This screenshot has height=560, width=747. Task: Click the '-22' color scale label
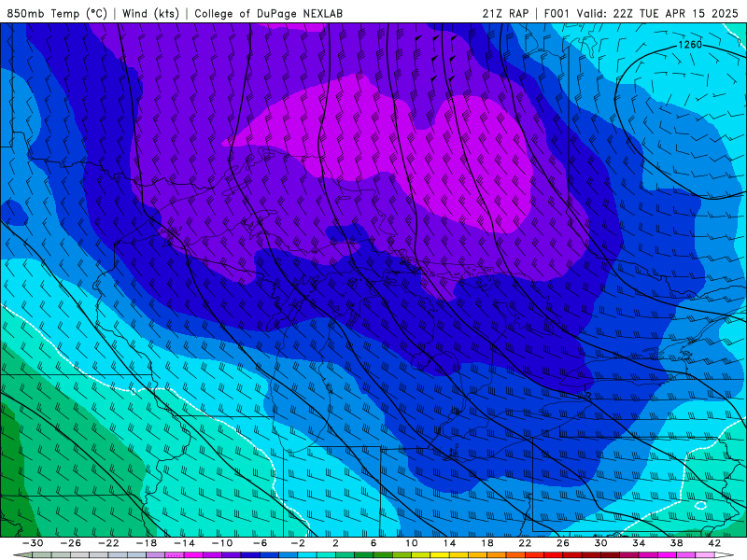[108, 543]
